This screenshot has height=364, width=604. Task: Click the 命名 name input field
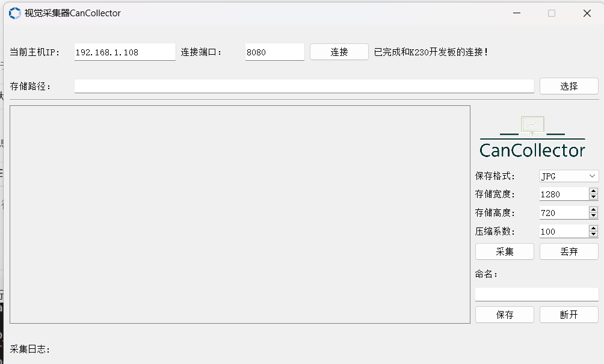[x=536, y=294]
